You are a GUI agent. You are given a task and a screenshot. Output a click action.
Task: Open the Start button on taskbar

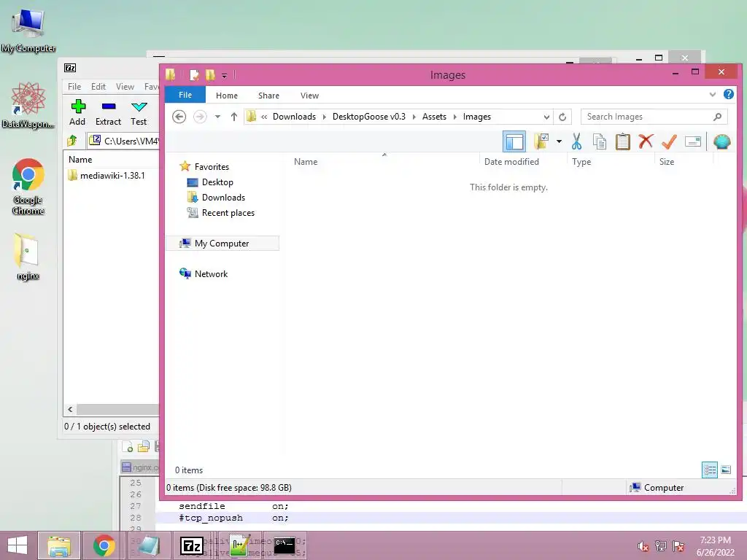point(18,545)
